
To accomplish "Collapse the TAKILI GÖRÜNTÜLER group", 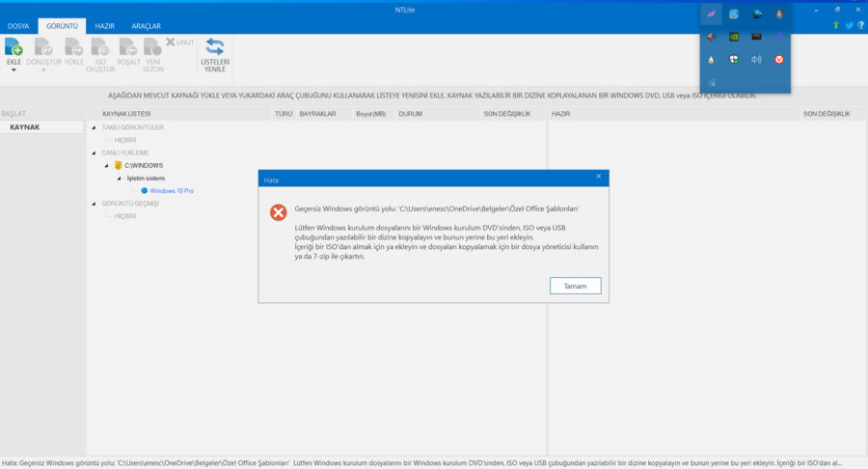I will [x=94, y=127].
